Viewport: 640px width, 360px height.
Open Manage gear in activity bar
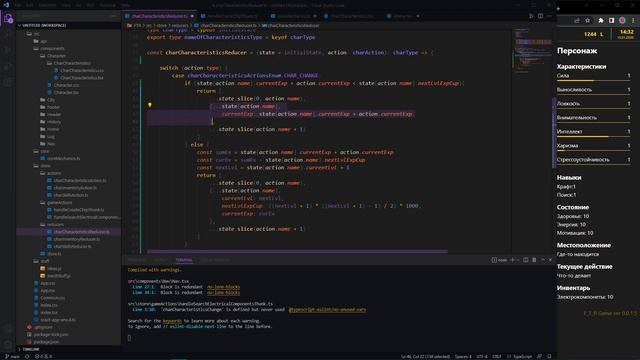point(8,345)
